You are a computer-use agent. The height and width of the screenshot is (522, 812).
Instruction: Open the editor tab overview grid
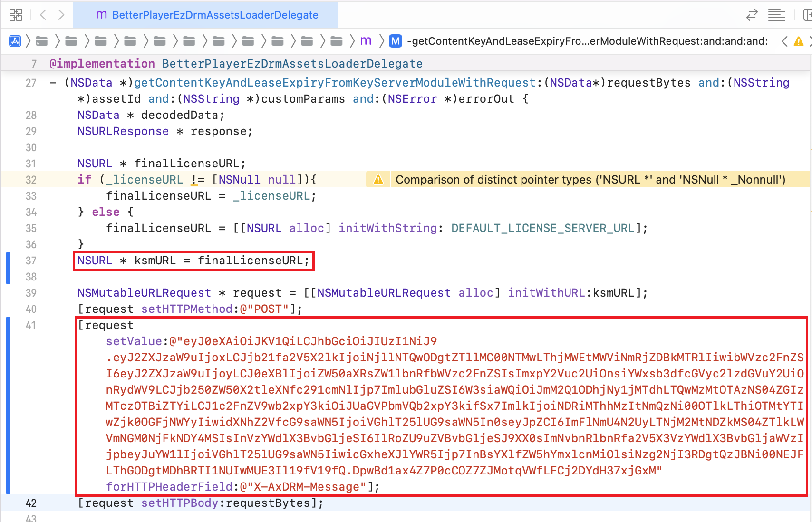tap(15, 15)
